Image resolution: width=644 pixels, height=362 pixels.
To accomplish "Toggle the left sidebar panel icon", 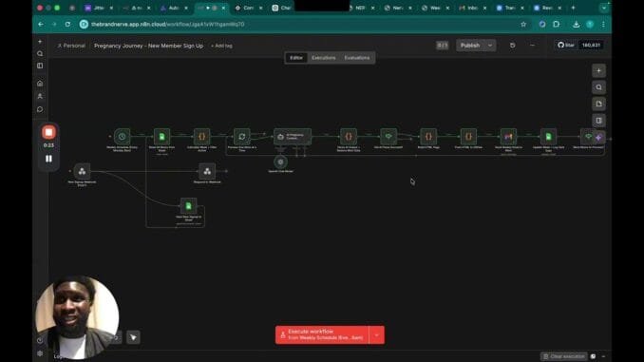I will (x=40, y=66).
